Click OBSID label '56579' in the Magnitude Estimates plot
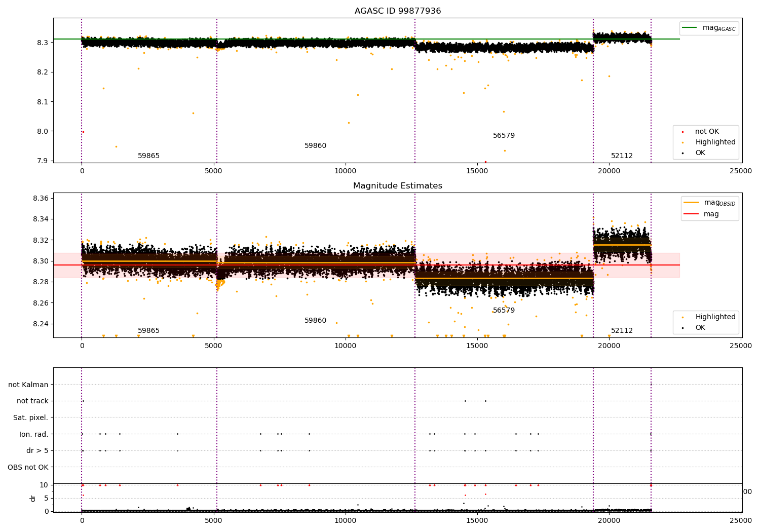This screenshot has width=760, height=532. click(x=504, y=310)
